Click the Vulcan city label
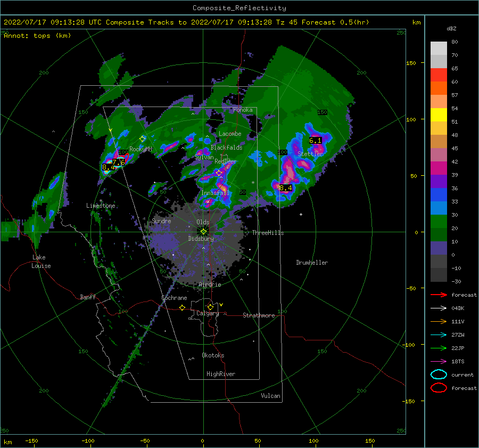 (270, 396)
